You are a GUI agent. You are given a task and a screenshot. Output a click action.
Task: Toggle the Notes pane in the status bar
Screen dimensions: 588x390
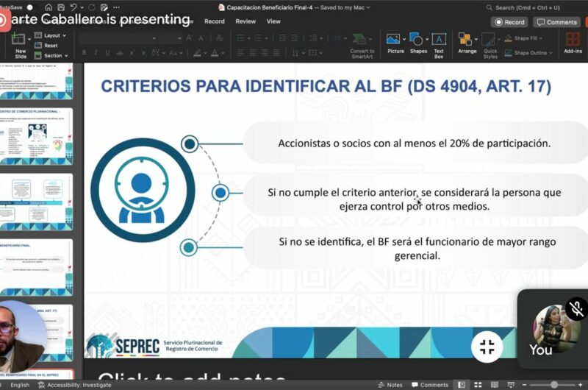pos(390,385)
